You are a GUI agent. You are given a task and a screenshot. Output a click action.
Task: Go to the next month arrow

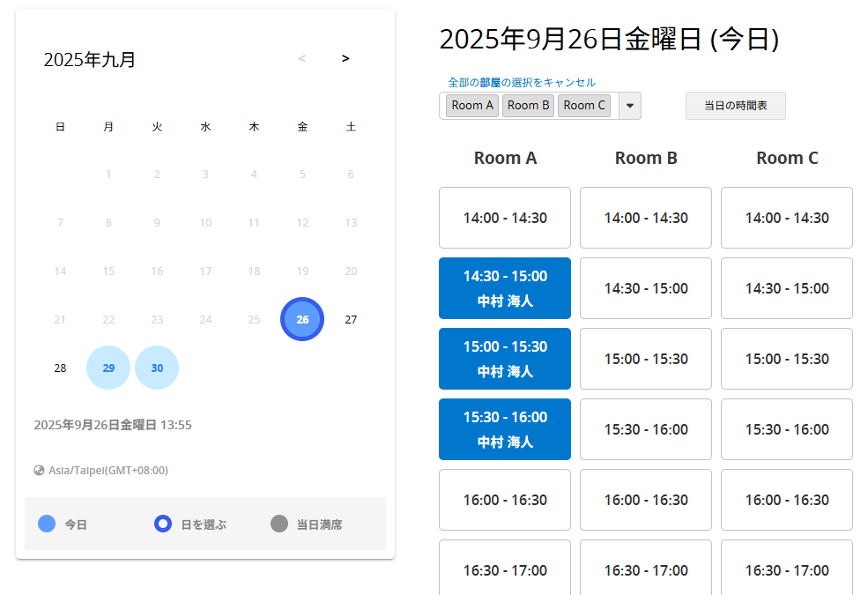(x=345, y=59)
